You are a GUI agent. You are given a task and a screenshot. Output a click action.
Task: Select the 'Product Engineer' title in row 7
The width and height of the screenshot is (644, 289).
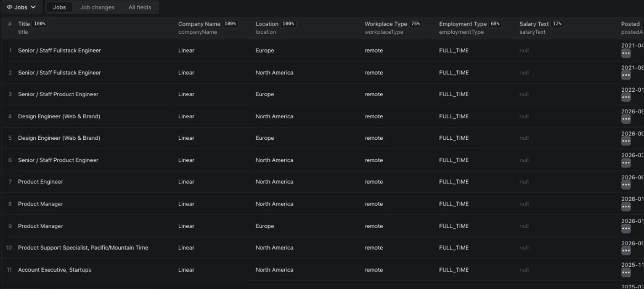(41, 182)
